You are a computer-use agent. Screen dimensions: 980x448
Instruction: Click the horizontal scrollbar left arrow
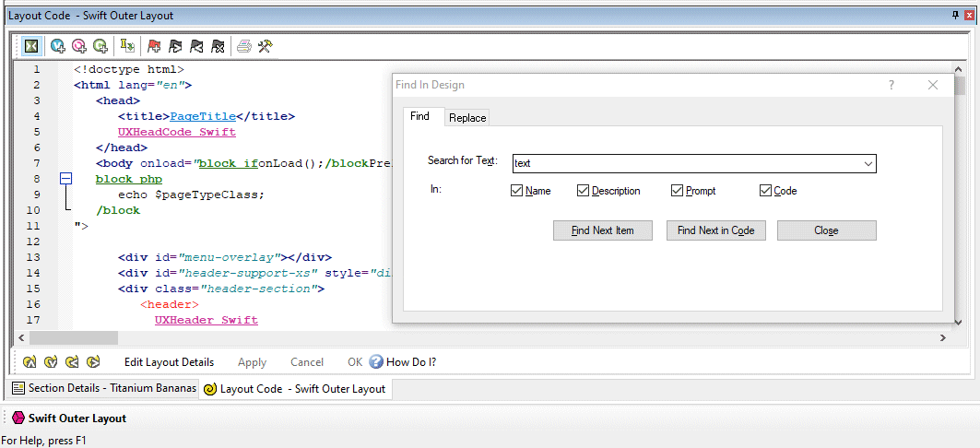pos(21,337)
